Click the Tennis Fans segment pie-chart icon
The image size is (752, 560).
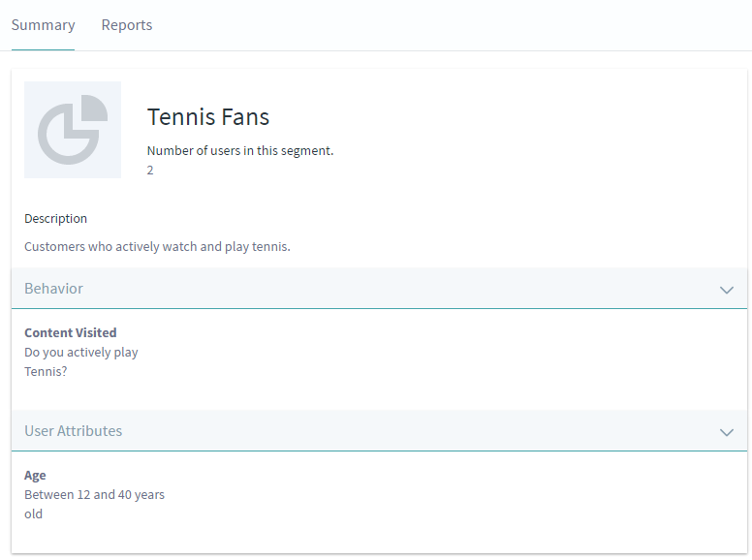(x=73, y=130)
